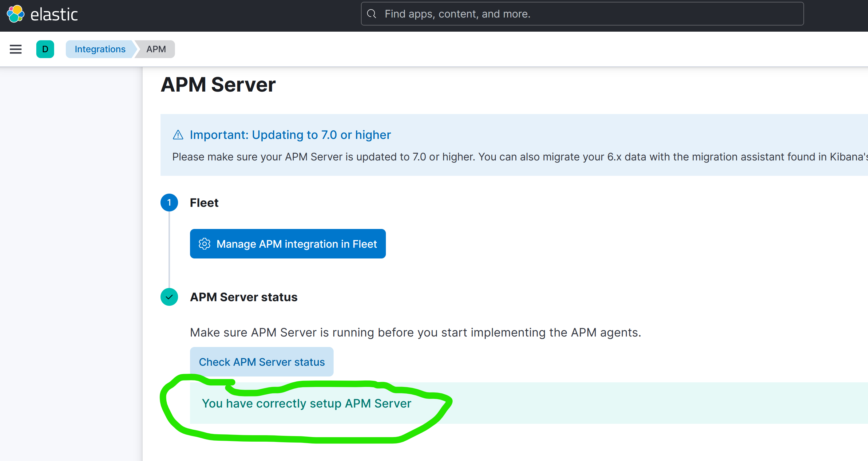Click the search magnifier icon
This screenshot has width=868, height=461.
(x=371, y=14)
